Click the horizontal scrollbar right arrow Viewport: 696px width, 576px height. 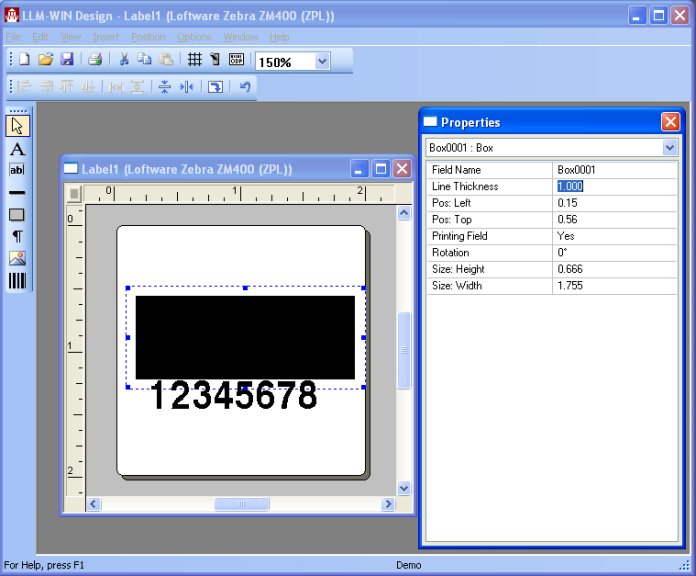click(x=388, y=504)
